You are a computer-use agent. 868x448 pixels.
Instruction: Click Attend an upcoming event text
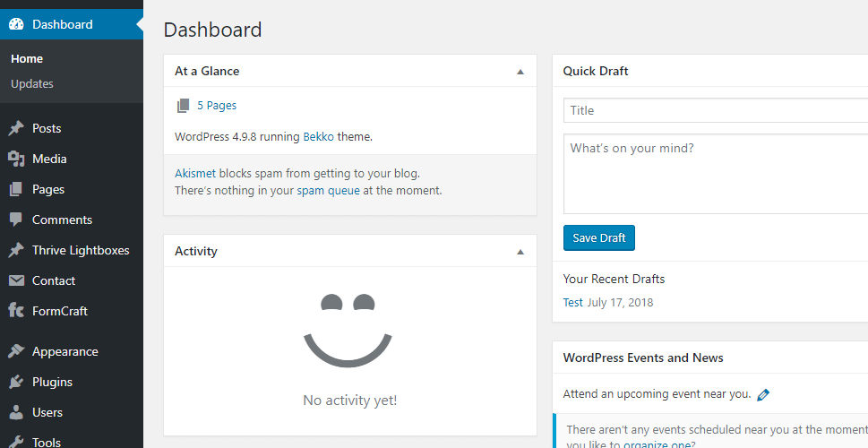tap(657, 394)
